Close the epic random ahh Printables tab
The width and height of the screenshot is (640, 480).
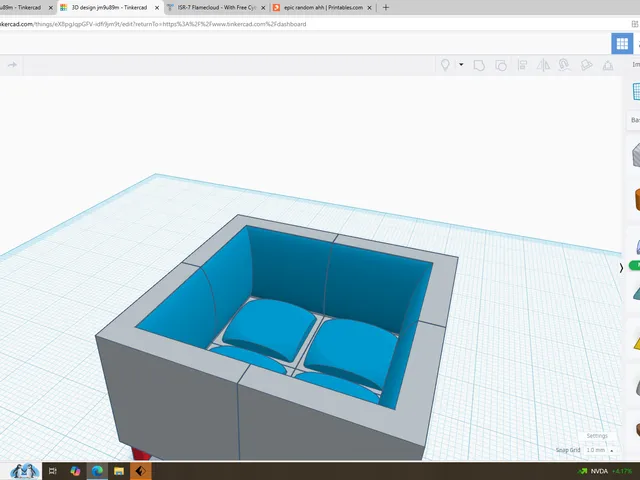369,8
